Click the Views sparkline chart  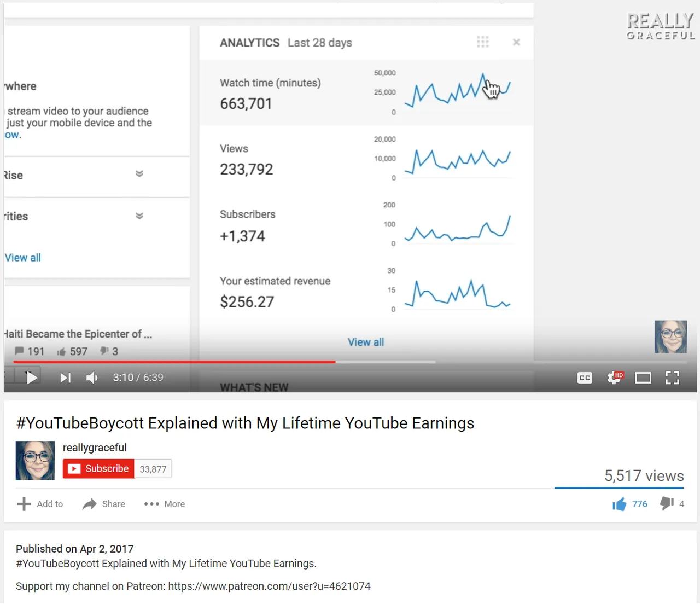tap(458, 161)
